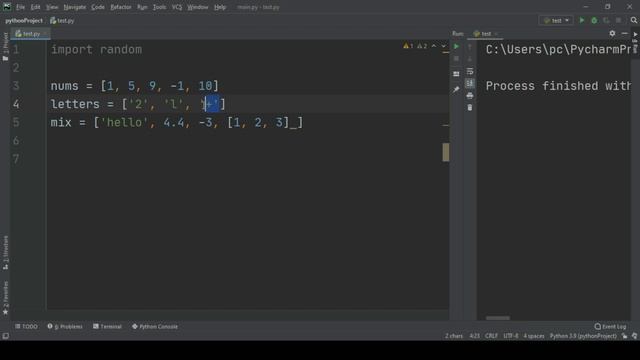640x360 pixels.
Task: Click the nums list code line
Action: 135,86
